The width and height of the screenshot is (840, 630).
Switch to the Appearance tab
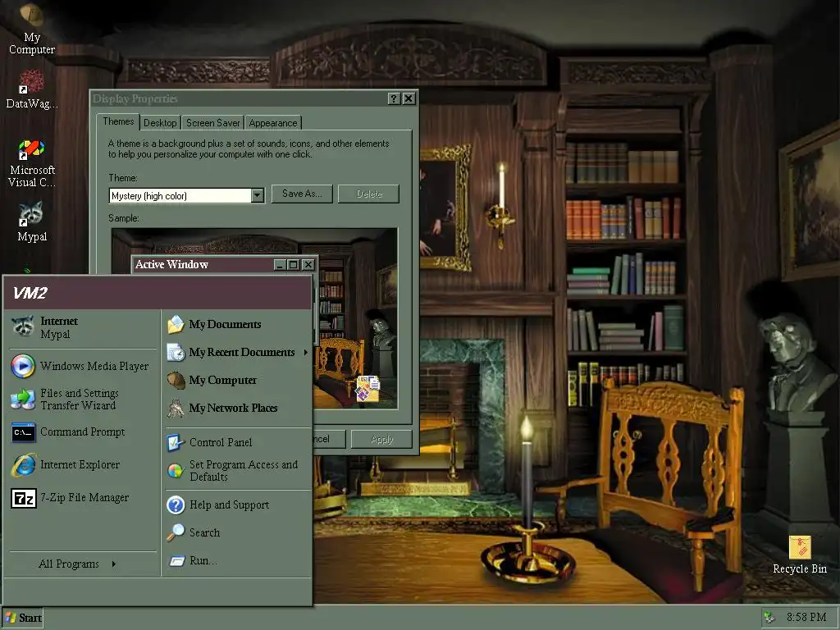(x=272, y=123)
